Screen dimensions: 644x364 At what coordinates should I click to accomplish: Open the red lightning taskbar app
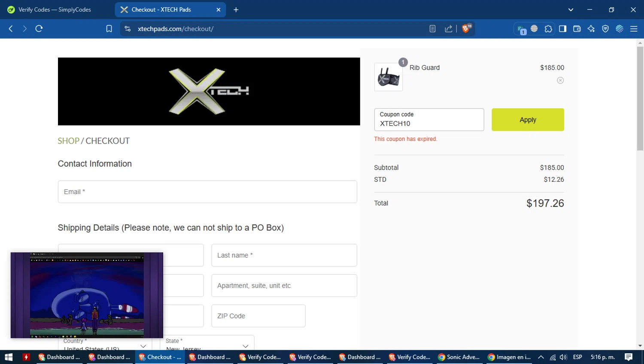pyautogui.click(x=26, y=357)
